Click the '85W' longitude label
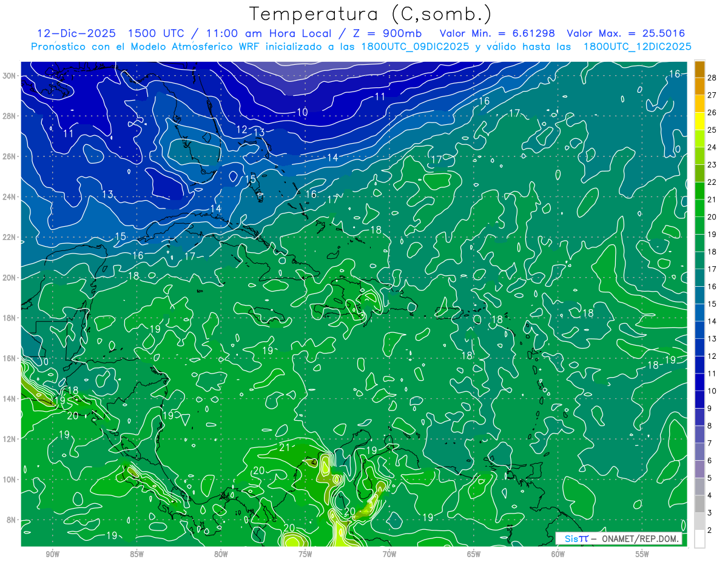 tap(136, 555)
